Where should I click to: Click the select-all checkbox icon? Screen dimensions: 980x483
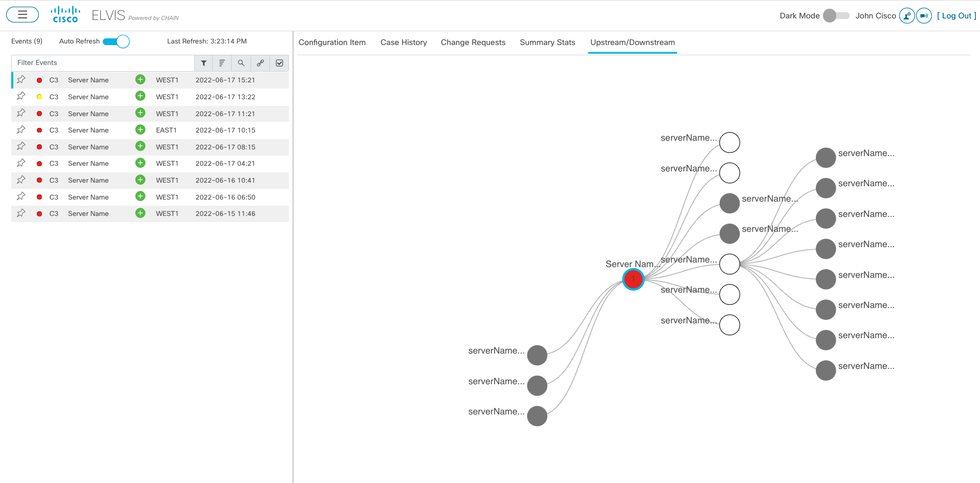tap(279, 63)
